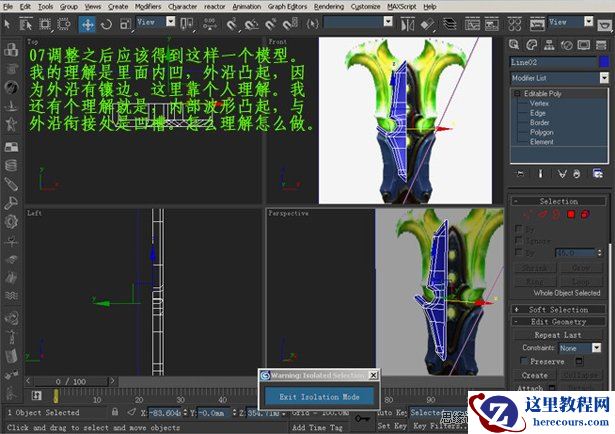This screenshot has width=615, height=434.
Task: Activate the Select and Move tool
Action: (x=87, y=24)
